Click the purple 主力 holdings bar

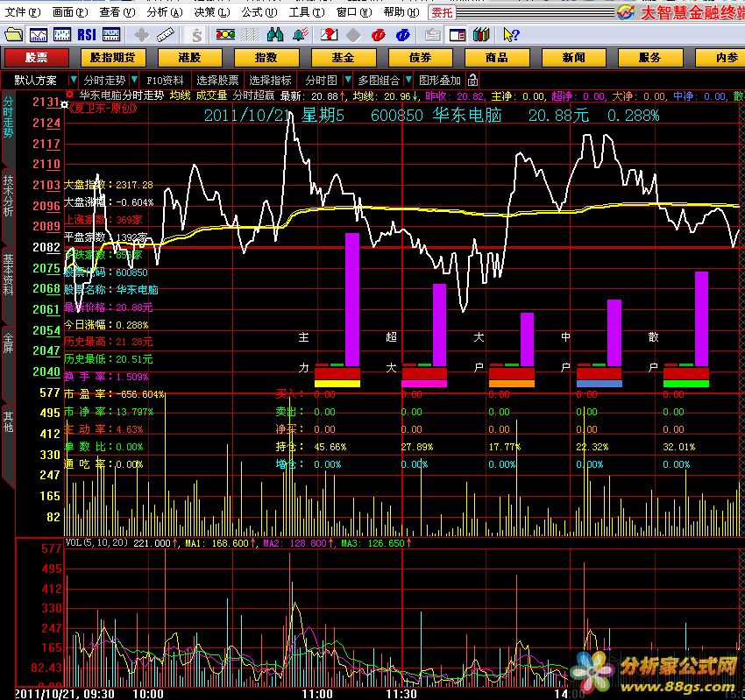352,299
